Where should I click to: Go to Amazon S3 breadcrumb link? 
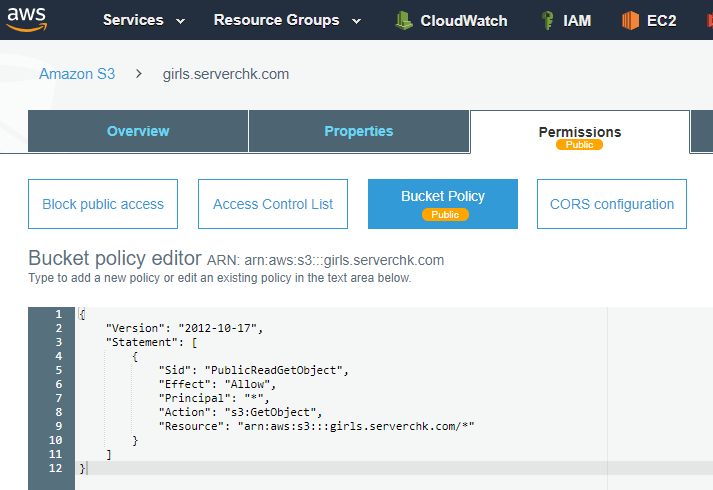(x=77, y=74)
